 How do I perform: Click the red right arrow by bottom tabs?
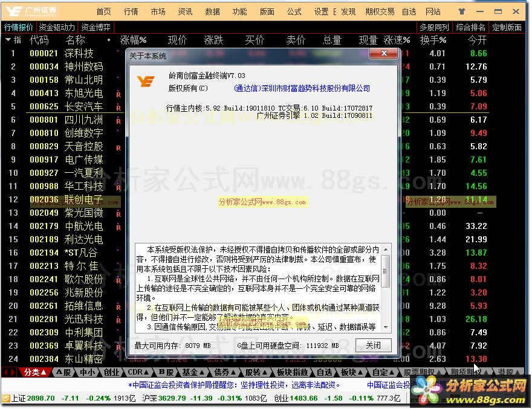13,372
